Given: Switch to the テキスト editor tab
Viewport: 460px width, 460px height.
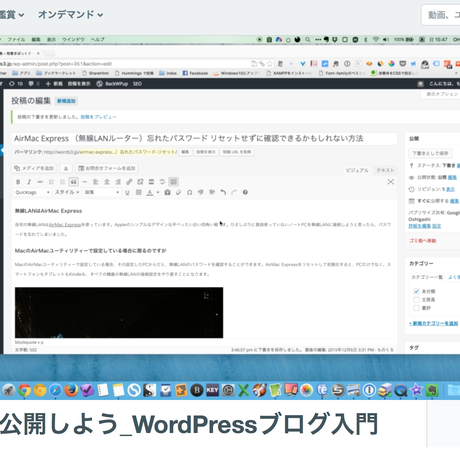Looking at the screenshot, I should (385, 170).
